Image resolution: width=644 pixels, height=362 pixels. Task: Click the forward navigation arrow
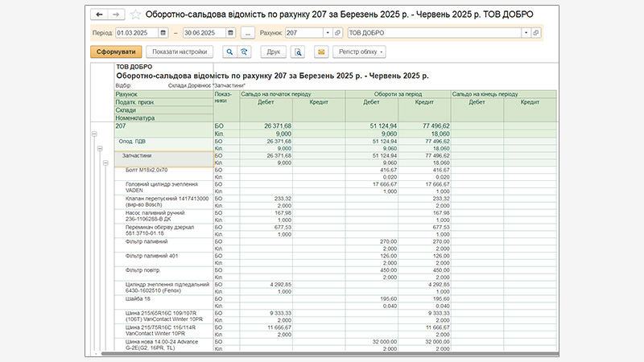(x=116, y=14)
